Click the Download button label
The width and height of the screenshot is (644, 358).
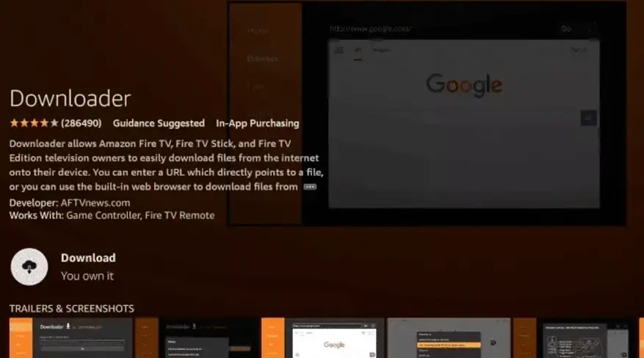(88, 258)
